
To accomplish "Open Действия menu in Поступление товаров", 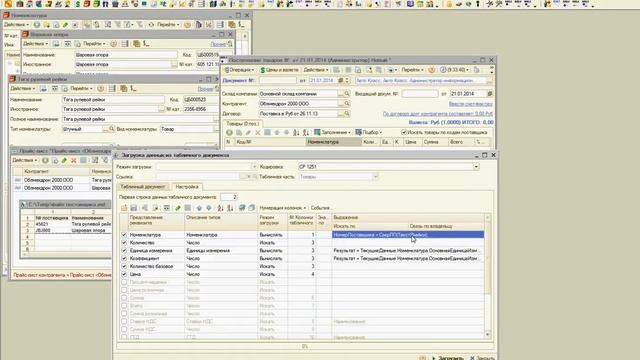I will (x=316, y=70).
